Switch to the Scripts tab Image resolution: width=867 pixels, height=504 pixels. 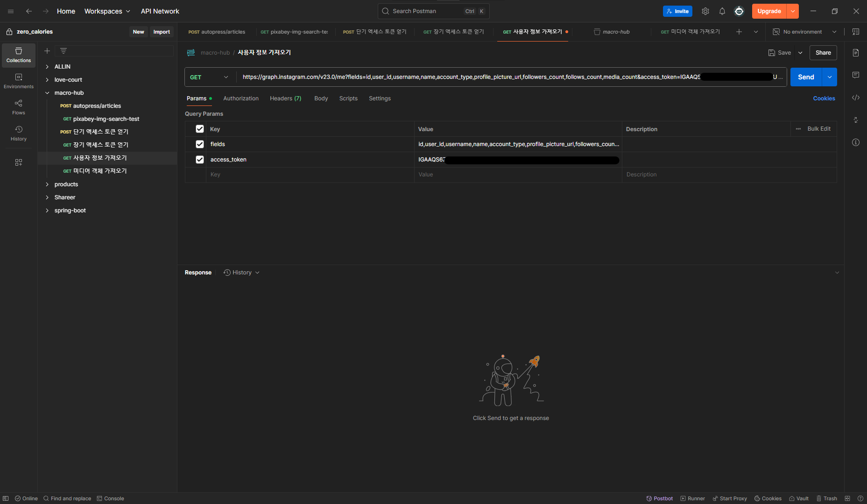[x=348, y=98]
